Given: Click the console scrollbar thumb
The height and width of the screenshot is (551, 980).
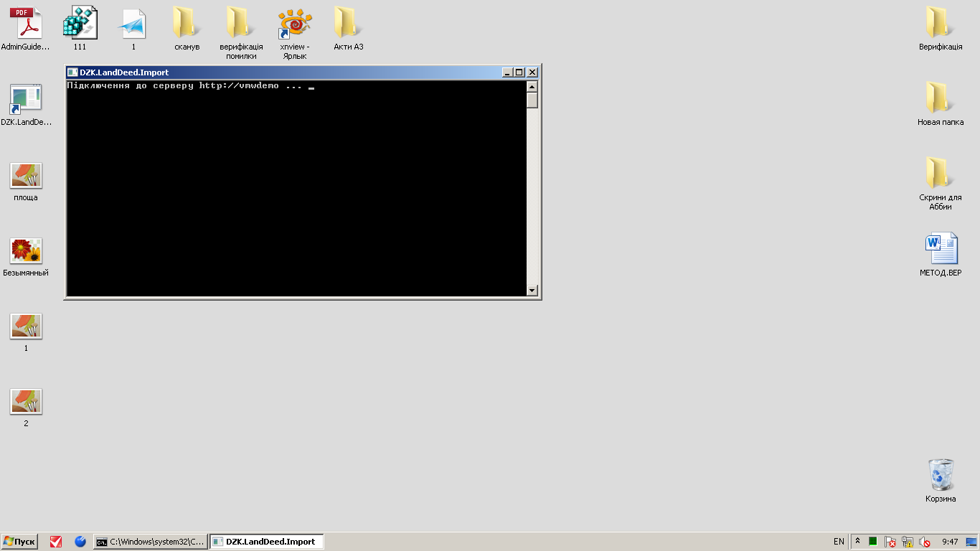Looking at the screenshot, I should pos(532,100).
